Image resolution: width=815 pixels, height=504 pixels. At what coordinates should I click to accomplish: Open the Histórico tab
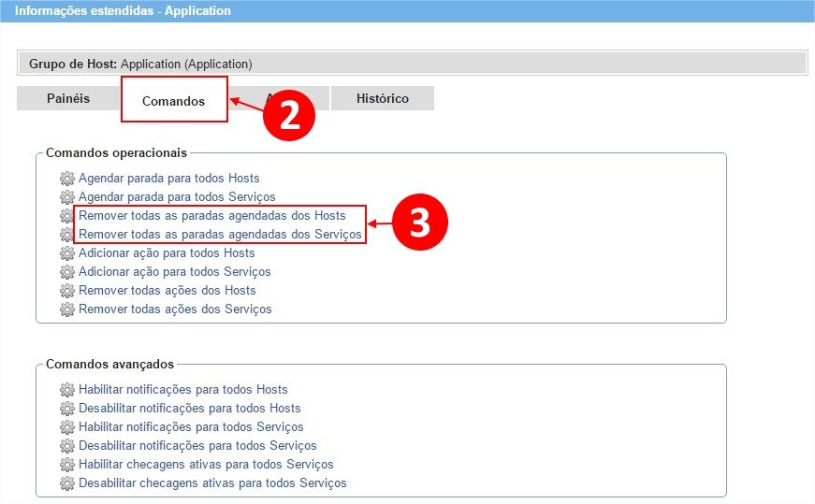click(382, 98)
